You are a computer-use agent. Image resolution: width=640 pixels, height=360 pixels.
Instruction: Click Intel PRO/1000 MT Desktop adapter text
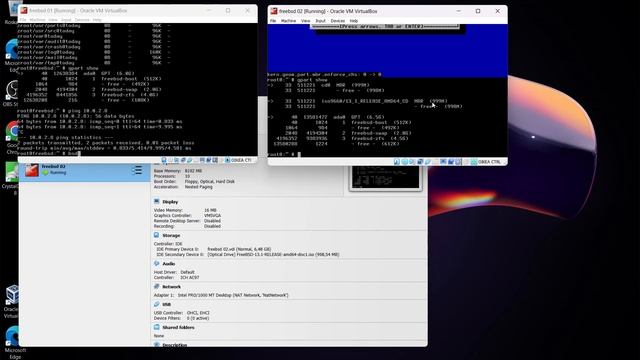(x=233, y=295)
